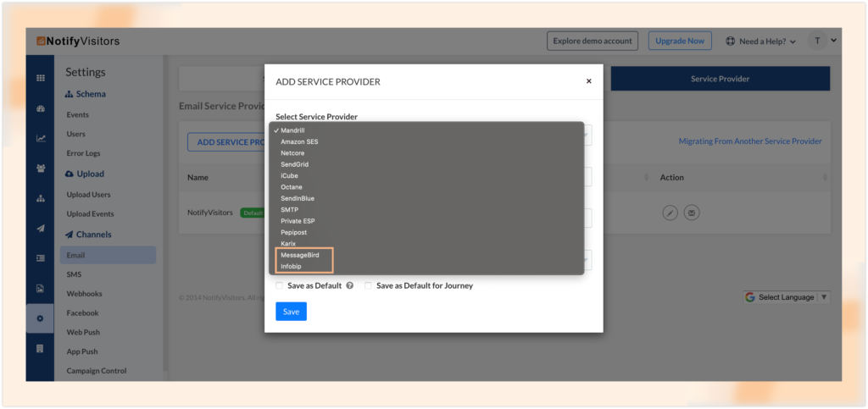
Task: Open the image file sidebar icon
Action: 41,288
